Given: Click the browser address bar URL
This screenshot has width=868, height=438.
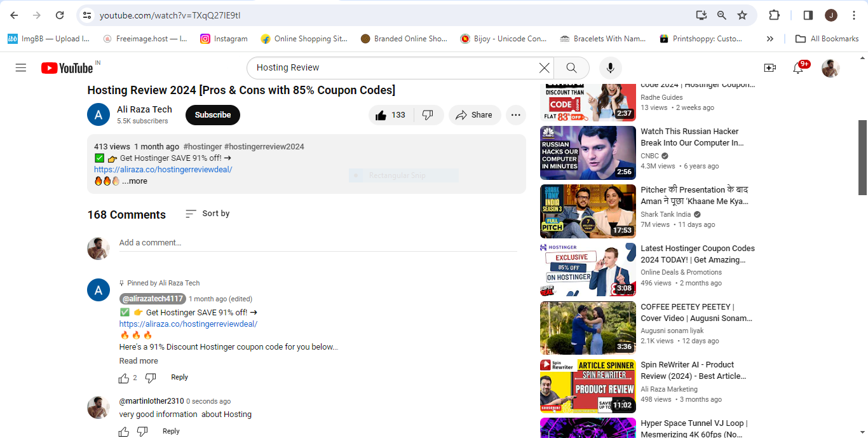Looking at the screenshot, I should coord(170,15).
